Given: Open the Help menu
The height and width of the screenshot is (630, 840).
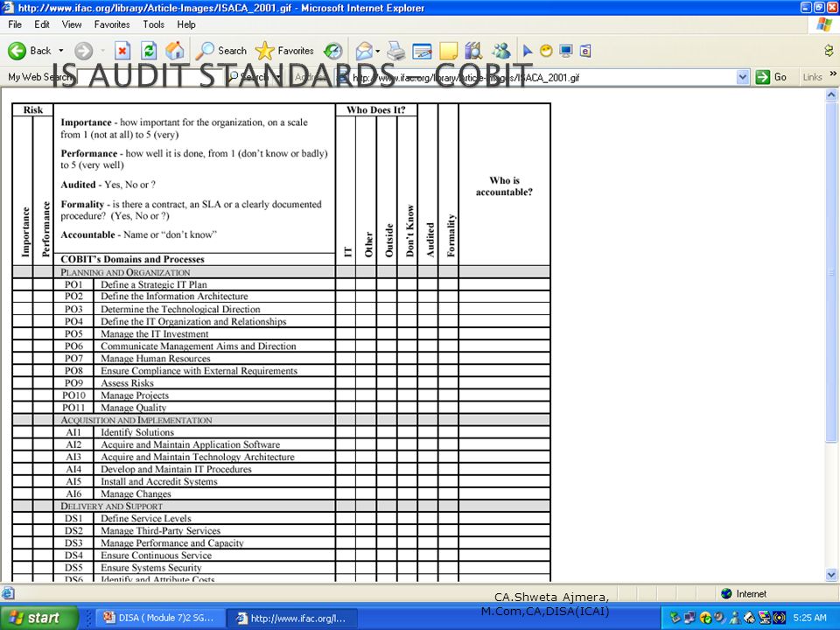Looking at the screenshot, I should click(x=186, y=24).
